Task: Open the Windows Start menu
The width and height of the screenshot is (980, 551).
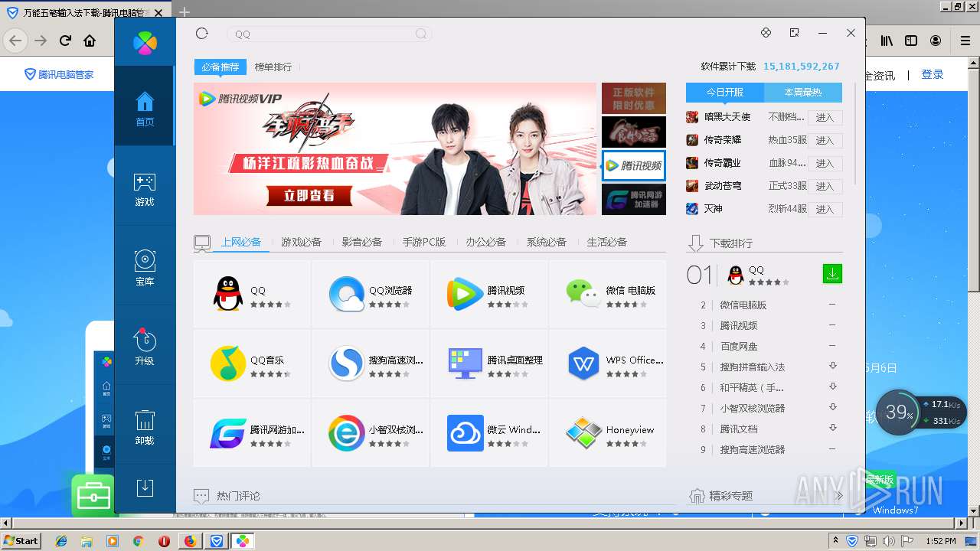Action: tap(21, 540)
